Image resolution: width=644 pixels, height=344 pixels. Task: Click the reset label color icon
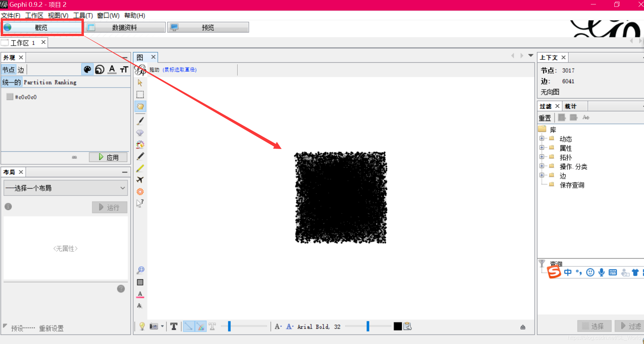(x=140, y=295)
